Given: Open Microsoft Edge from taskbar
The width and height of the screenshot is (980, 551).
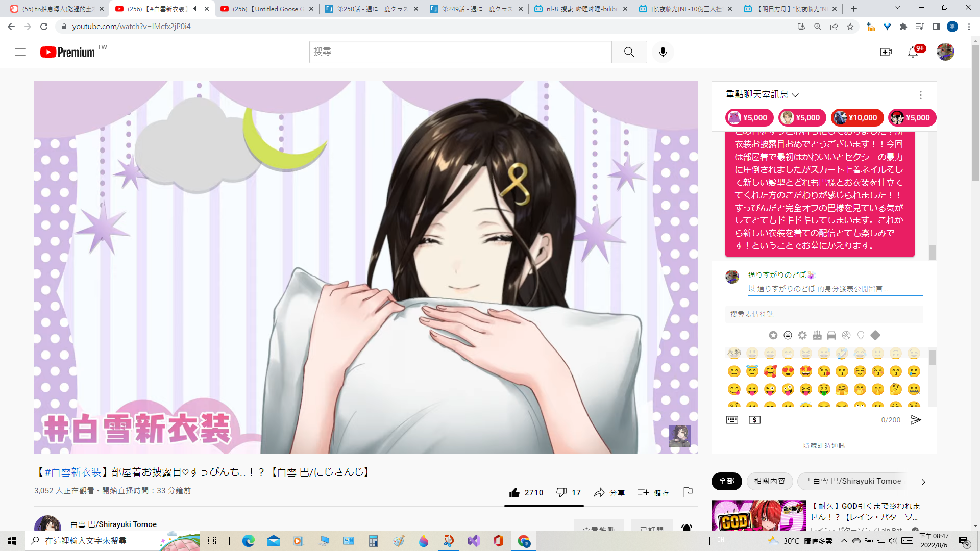Looking at the screenshot, I should (x=249, y=541).
